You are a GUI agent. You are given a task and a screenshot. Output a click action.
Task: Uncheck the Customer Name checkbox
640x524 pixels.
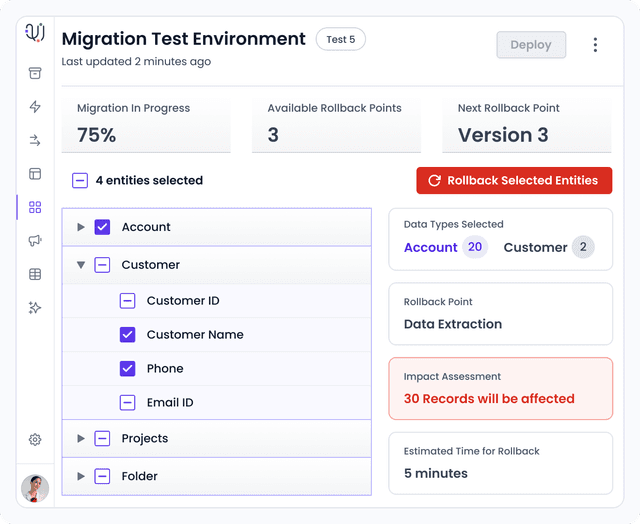[x=127, y=335]
